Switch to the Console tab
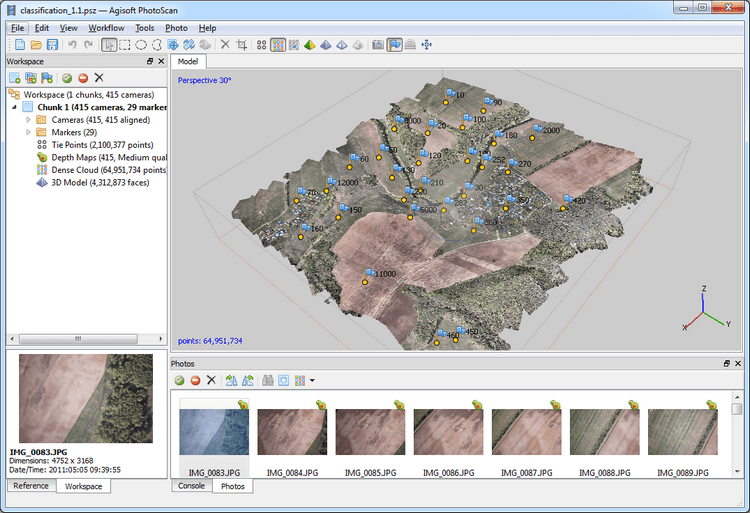 [191, 486]
